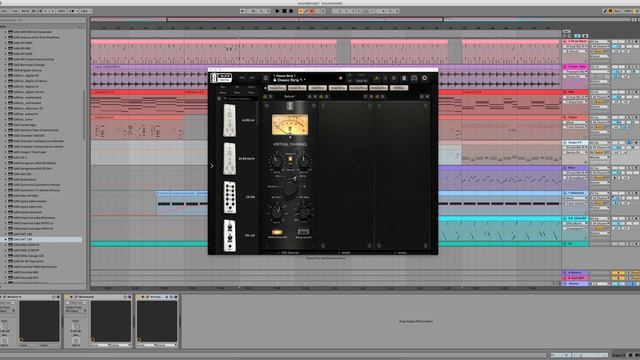Select the magenta track name header

click(x=577, y=66)
